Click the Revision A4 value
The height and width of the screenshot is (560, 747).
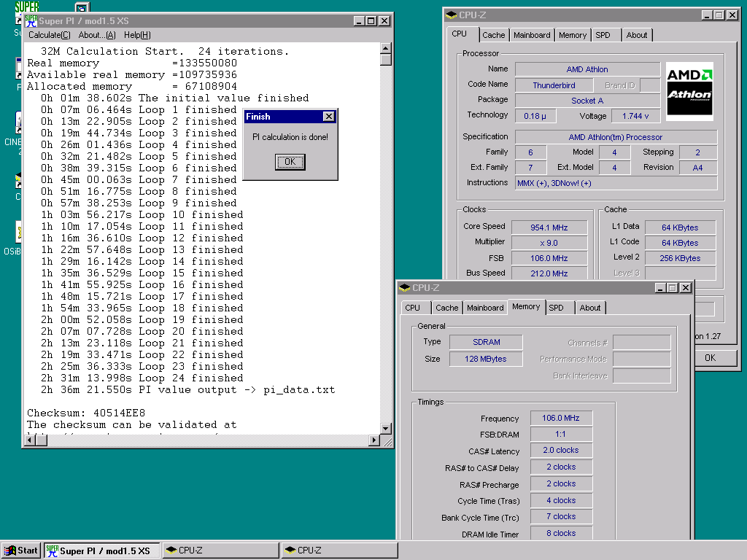tap(698, 168)
